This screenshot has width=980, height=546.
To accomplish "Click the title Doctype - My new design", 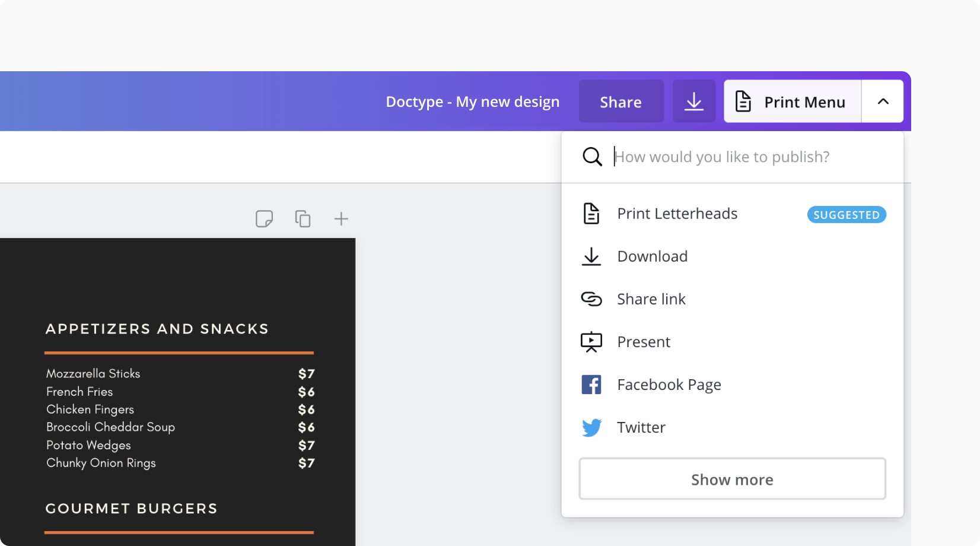I will coord(473,101).
